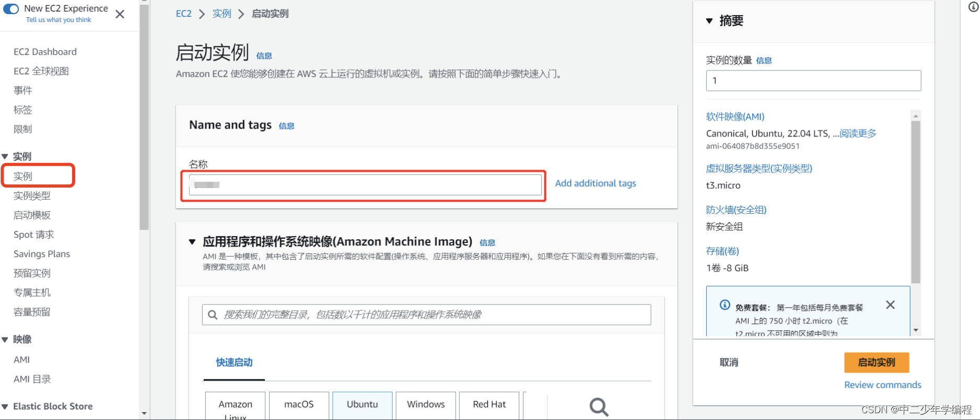Click the magnifier icon in AMI search box

coord(212,314)
